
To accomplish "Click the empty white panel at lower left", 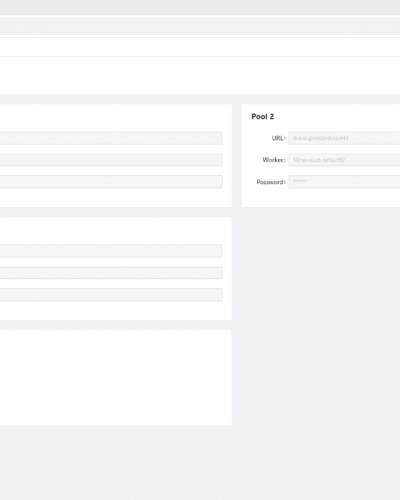I will click(x=116, y=378).
